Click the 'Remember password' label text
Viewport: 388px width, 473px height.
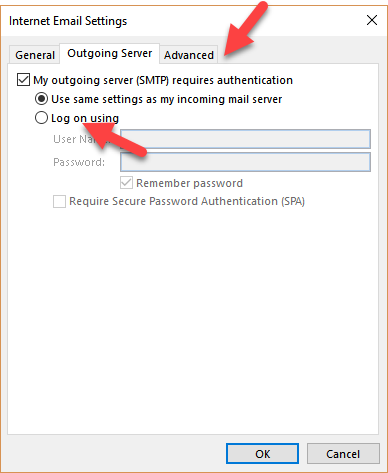(189, 183)
